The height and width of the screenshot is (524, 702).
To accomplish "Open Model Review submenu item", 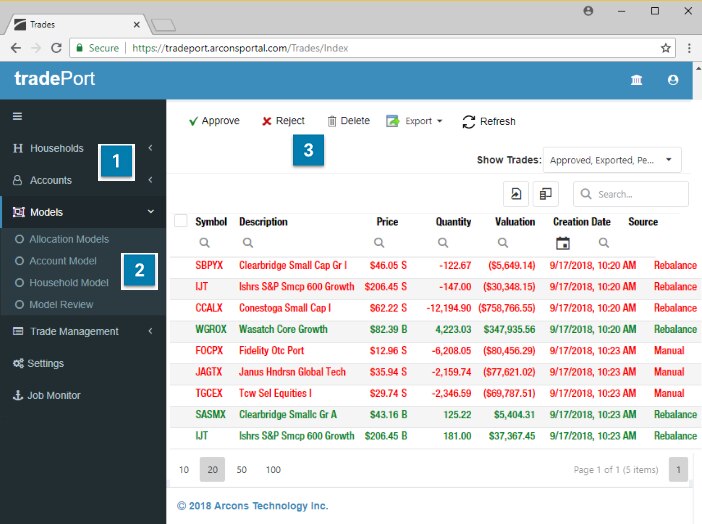I will tap(61, 305).
